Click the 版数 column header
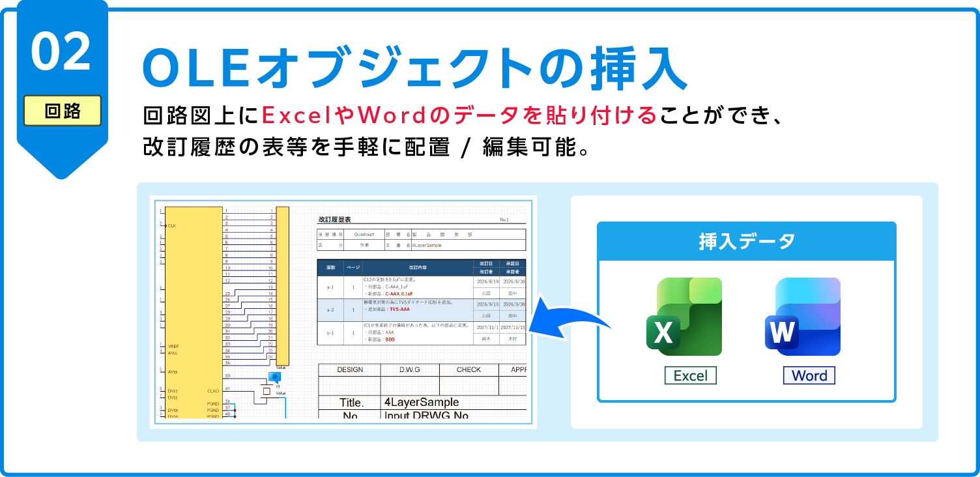The height and width of the screenshot is (477, 980). (330, 267)
